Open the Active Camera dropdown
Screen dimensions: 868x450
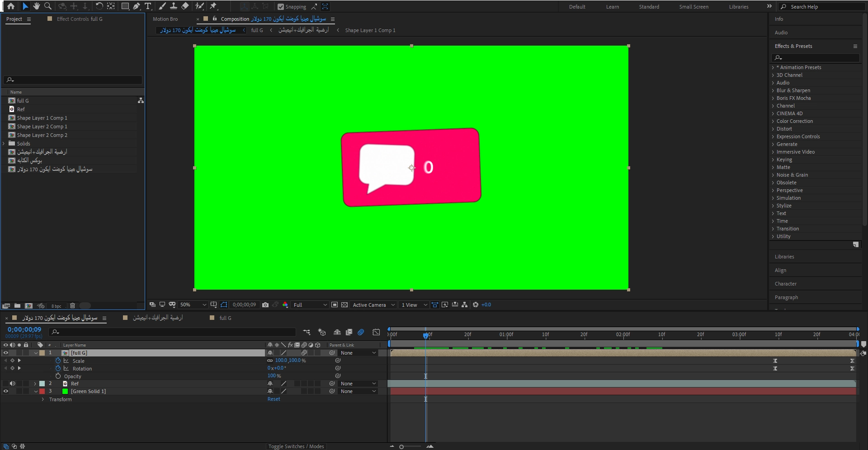[x=374, y=305]
